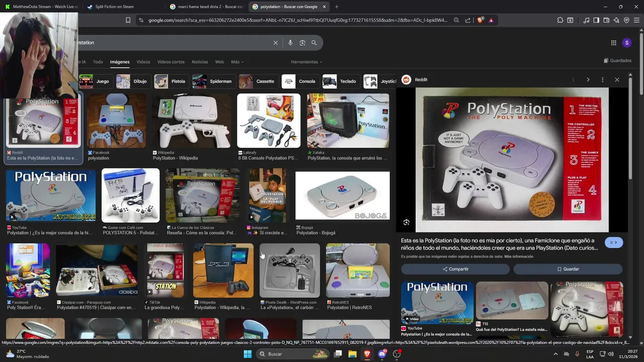
Task: Open File Explorer from the taskbar
Action: 353,354
